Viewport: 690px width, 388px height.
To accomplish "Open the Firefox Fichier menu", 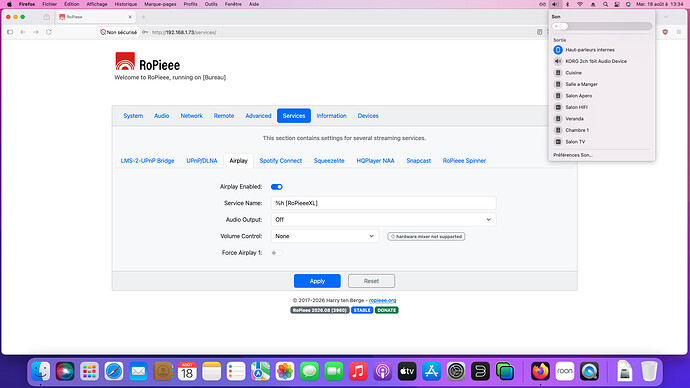I will 49,4.
